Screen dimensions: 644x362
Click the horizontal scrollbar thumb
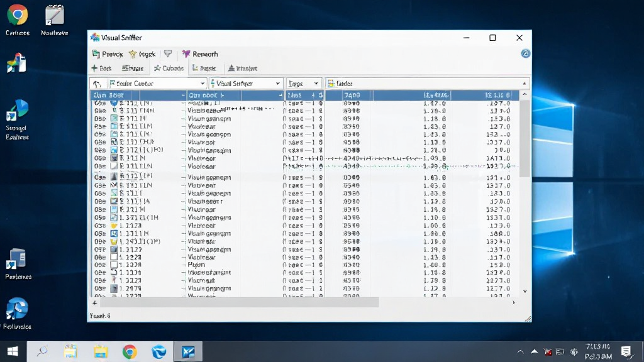click(x=239, y=303)
